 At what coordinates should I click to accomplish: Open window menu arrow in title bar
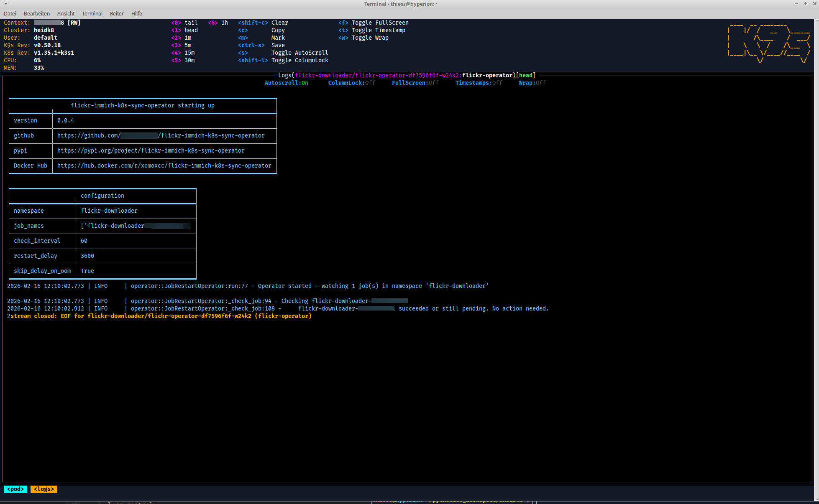point(6,4)
